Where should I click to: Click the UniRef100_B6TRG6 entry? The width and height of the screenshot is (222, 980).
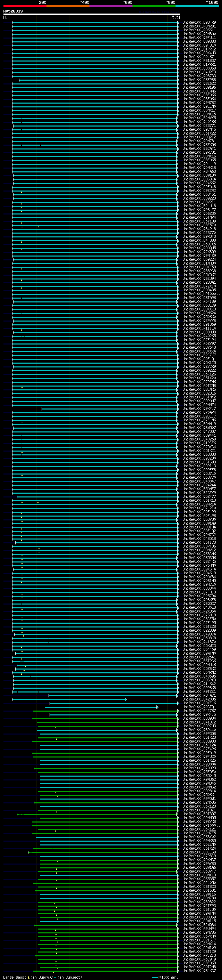tap(199, 661)
